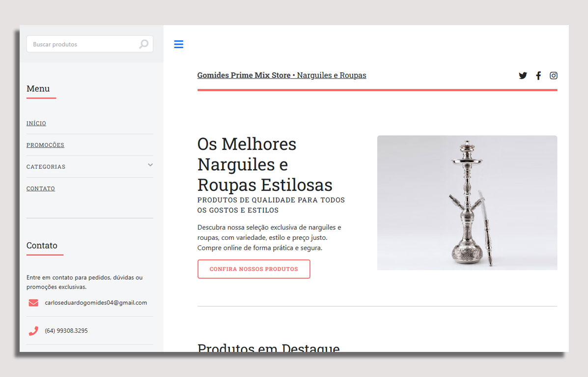588x377 pixels.
Task: Click the red envelope email icon
Action: coord(33,303)
